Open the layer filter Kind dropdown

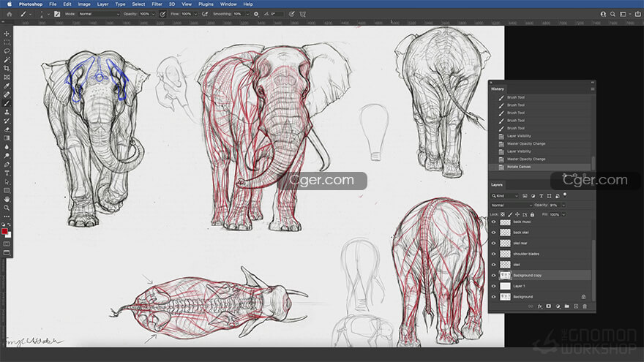point(505,196)
